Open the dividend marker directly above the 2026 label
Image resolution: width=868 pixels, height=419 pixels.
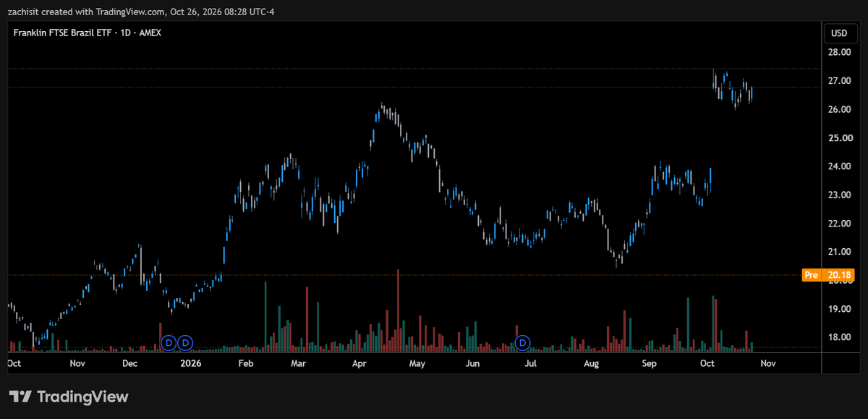(186, 342)
